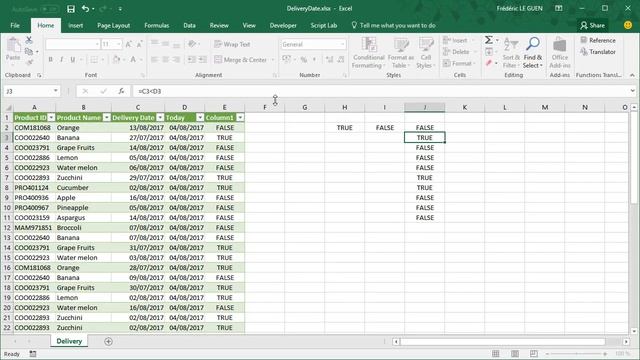Click the Italic formatting icon
The height and width of the screenshot is (360, 640).
click(x=62, y=60)
